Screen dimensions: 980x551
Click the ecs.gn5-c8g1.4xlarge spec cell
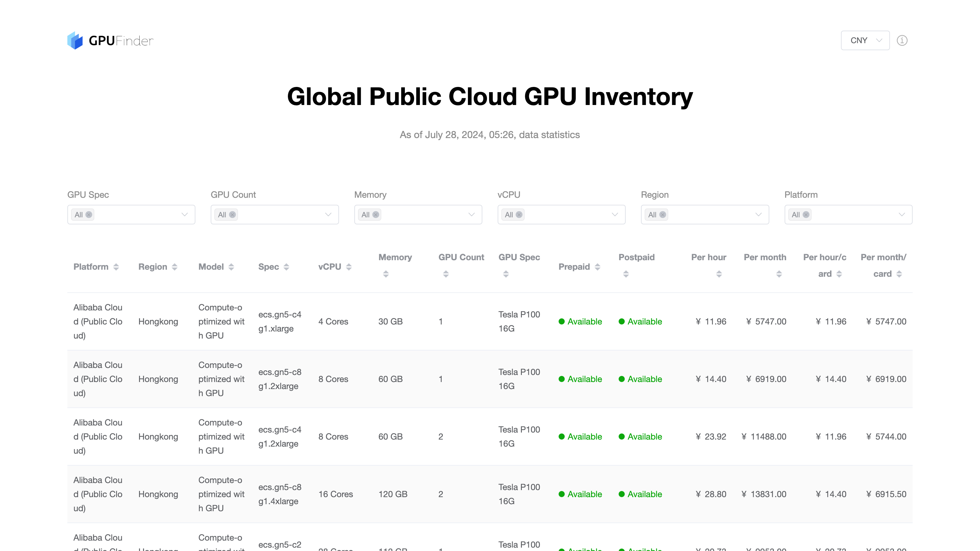[280, 494]
